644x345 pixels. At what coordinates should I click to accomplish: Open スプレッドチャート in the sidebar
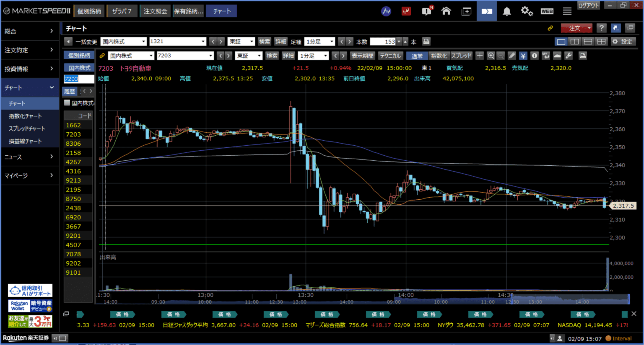pyautogui.click(x=27, y=129)
